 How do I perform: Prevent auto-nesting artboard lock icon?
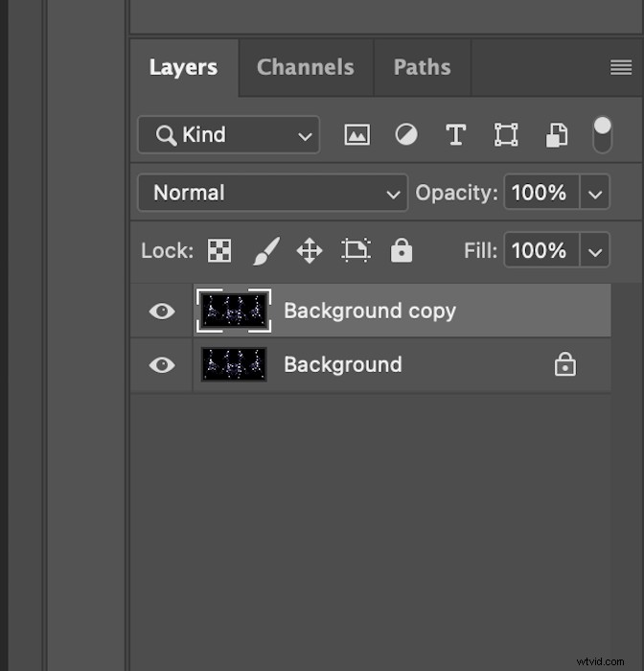356,250
